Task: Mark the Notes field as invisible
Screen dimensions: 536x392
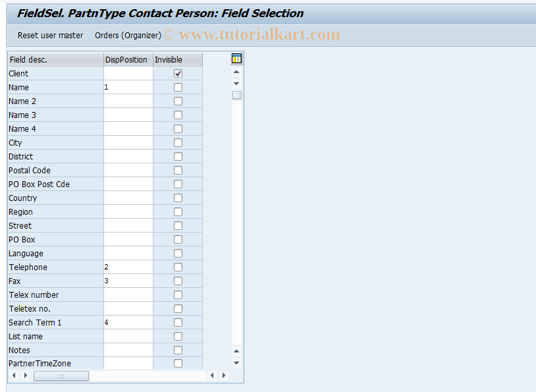Action: [x=178, y=350]
